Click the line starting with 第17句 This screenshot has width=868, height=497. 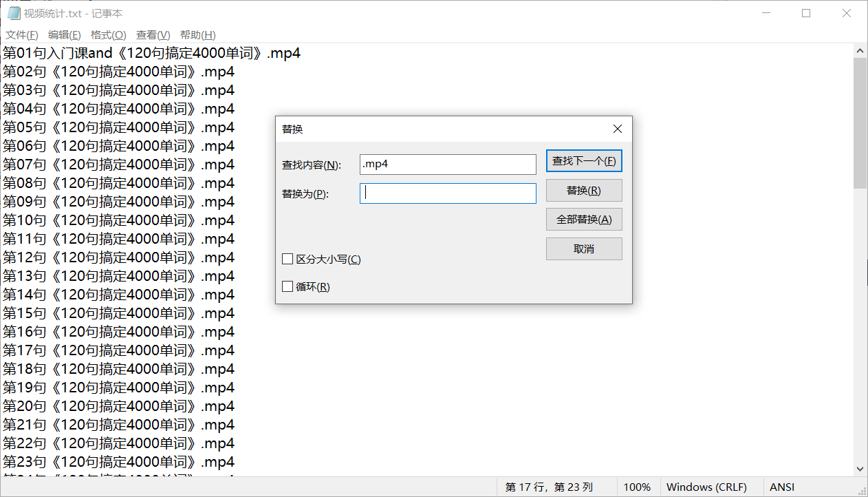tap(118, 350)
